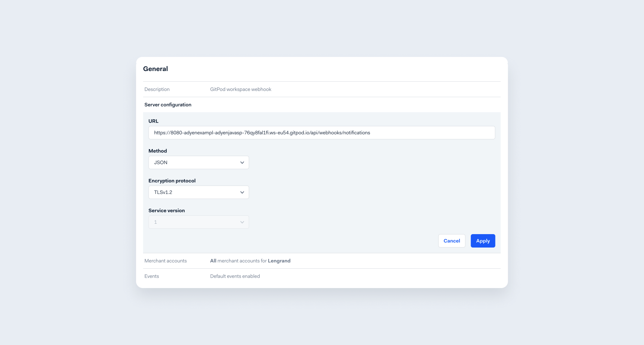The height and width of the screenshot is (345, 644).
Task: Open the Method dropdown
Action: click(199, 162)
